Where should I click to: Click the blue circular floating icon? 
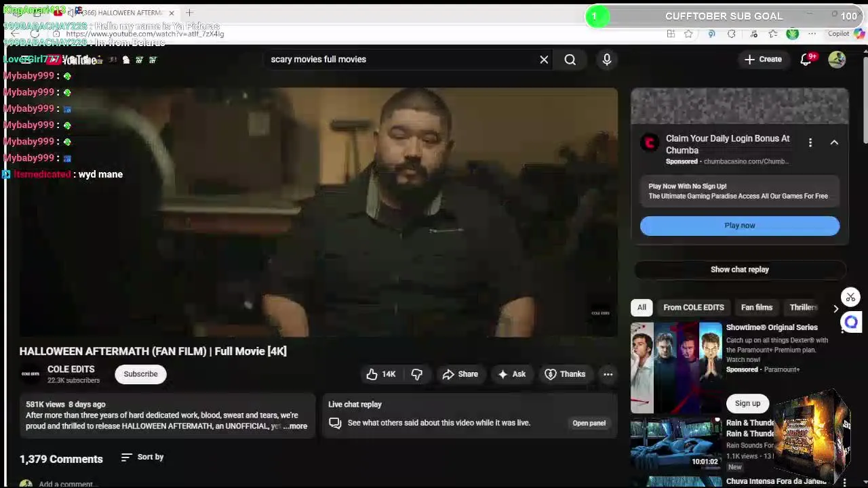pos(851,323)
